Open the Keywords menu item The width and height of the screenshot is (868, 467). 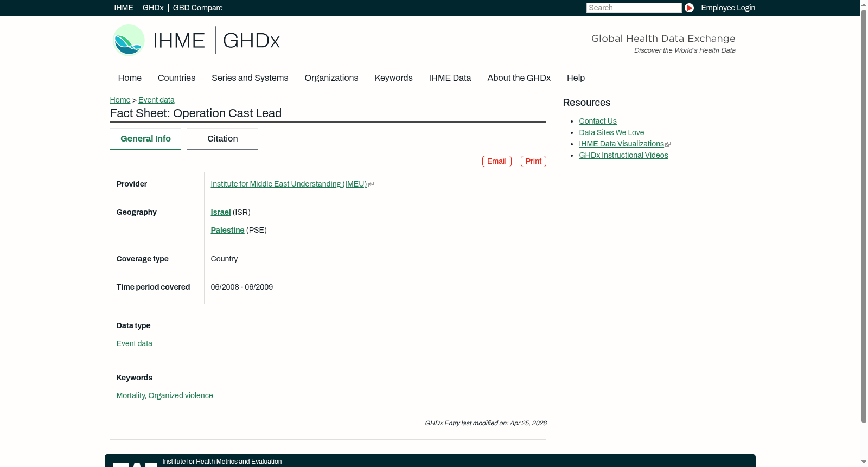[394, 78]
